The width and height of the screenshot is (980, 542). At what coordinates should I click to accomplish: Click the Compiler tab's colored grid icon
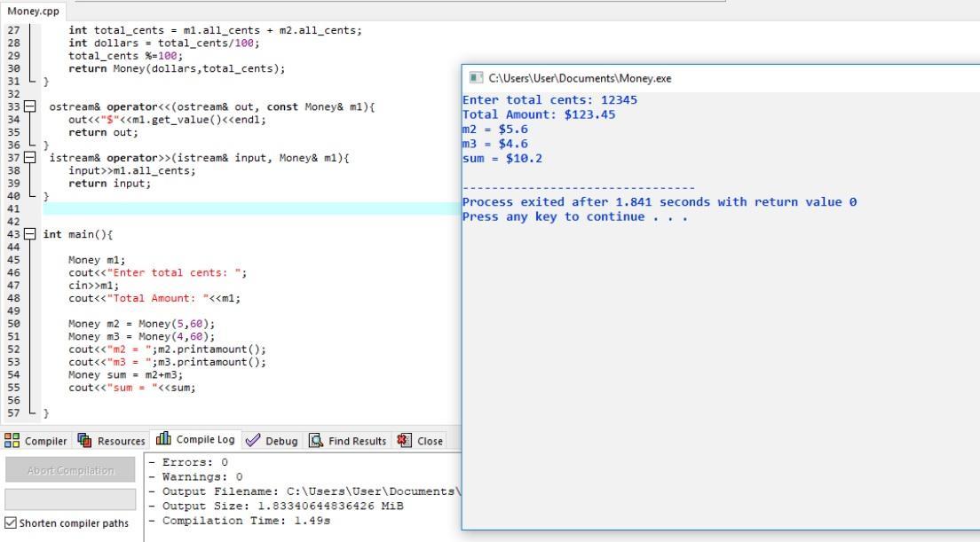[x=12, y=441]
